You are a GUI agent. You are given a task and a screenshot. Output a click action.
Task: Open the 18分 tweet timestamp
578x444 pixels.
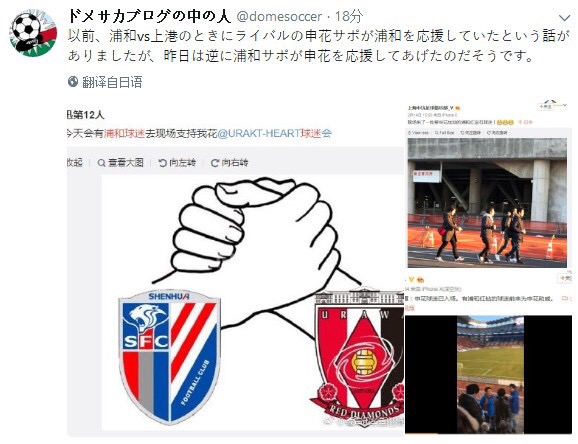coord(349,17)
